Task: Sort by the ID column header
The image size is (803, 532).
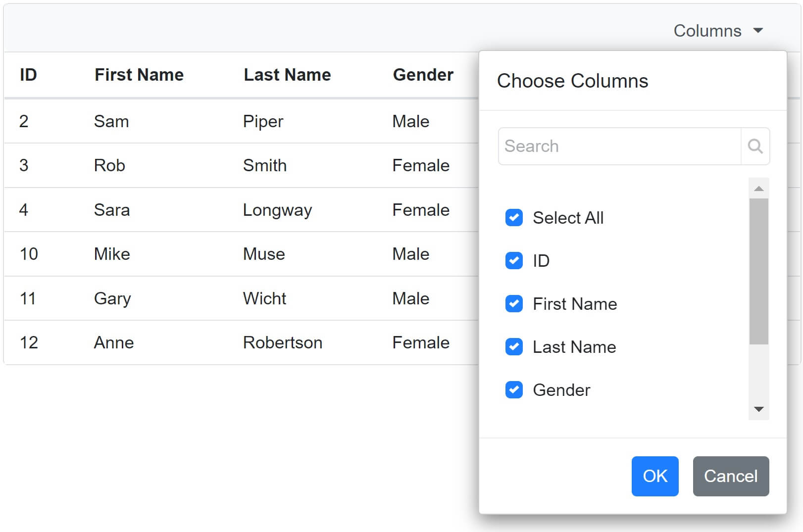Action: (x=28, y=75)
